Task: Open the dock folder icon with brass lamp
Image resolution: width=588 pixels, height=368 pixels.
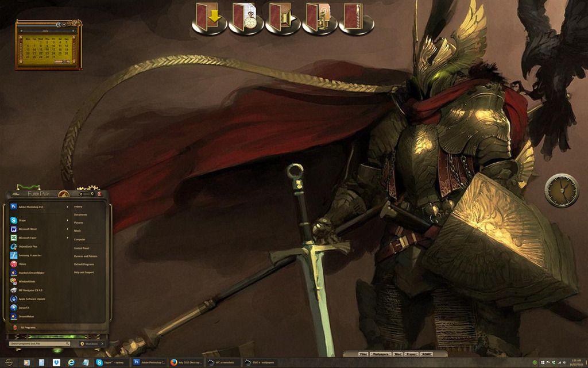Action: (319, 18)
